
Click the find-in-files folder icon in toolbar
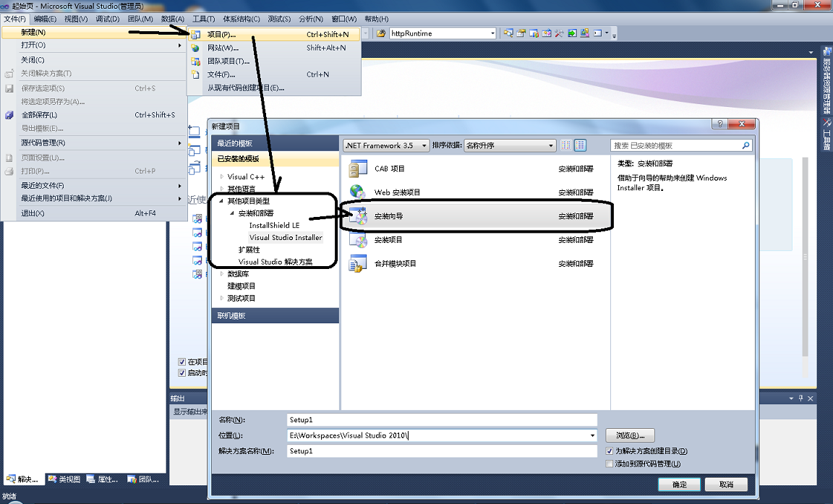point(381,33)
